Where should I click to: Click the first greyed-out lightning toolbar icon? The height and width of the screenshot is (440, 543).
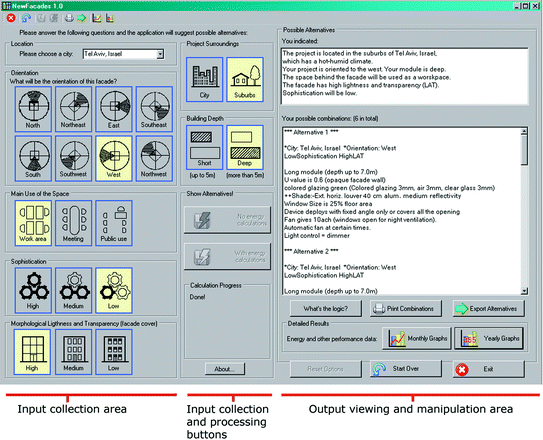41,18
